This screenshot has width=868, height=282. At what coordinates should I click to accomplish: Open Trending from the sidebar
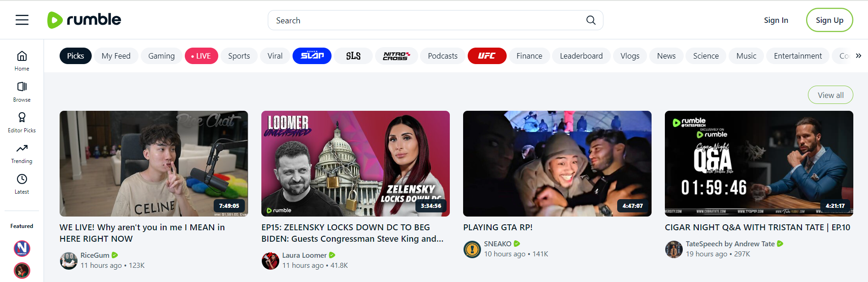[22, 153]
